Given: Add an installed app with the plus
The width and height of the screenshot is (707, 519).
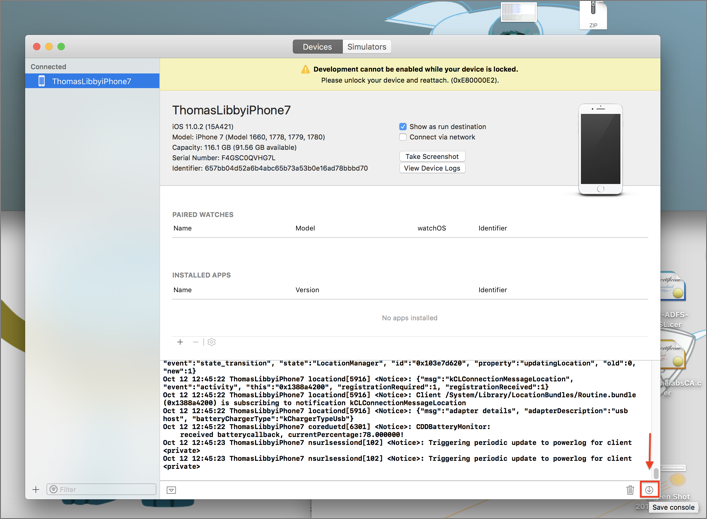Looking at the screenshot, I should click(180, 342).
